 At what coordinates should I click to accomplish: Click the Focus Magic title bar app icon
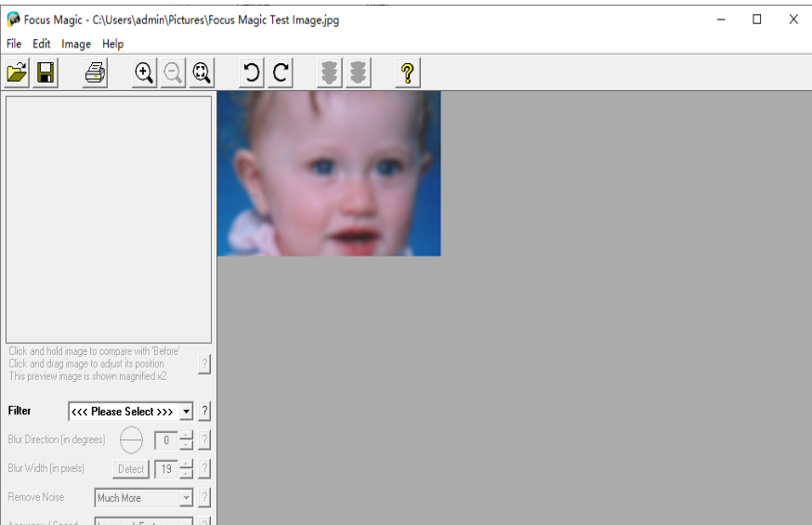(13, 20)
